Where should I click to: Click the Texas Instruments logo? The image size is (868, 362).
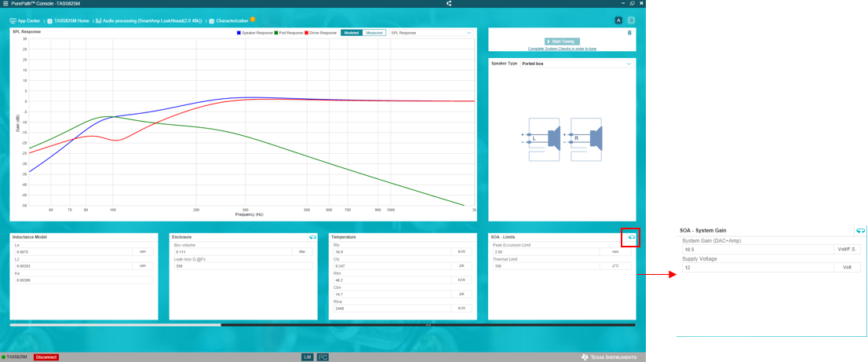pos(608,357)
